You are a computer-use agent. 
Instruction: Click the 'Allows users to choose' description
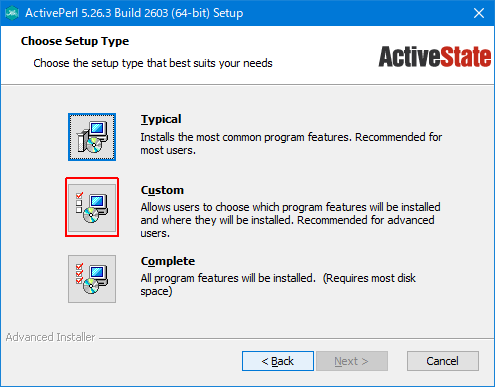pyautogui.click(x=290, y=220)
